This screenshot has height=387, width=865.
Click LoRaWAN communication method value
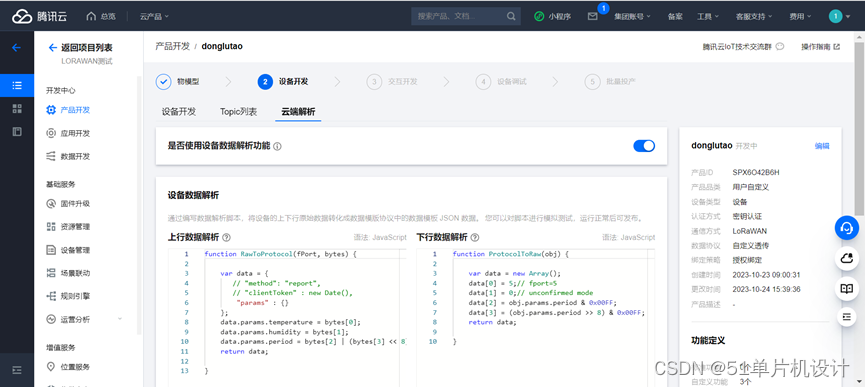750,231
